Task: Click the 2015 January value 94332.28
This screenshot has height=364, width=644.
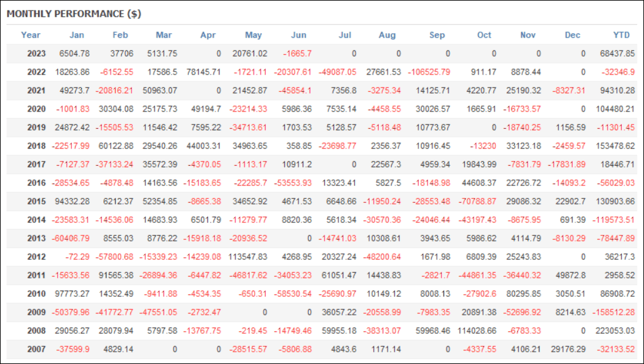Action: click(73, 201)
